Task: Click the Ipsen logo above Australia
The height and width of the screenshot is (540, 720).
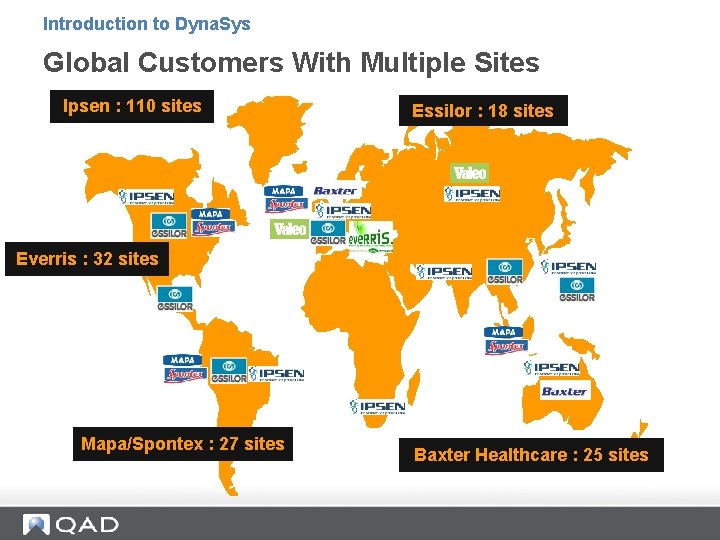Action: (x=551, y=367)
